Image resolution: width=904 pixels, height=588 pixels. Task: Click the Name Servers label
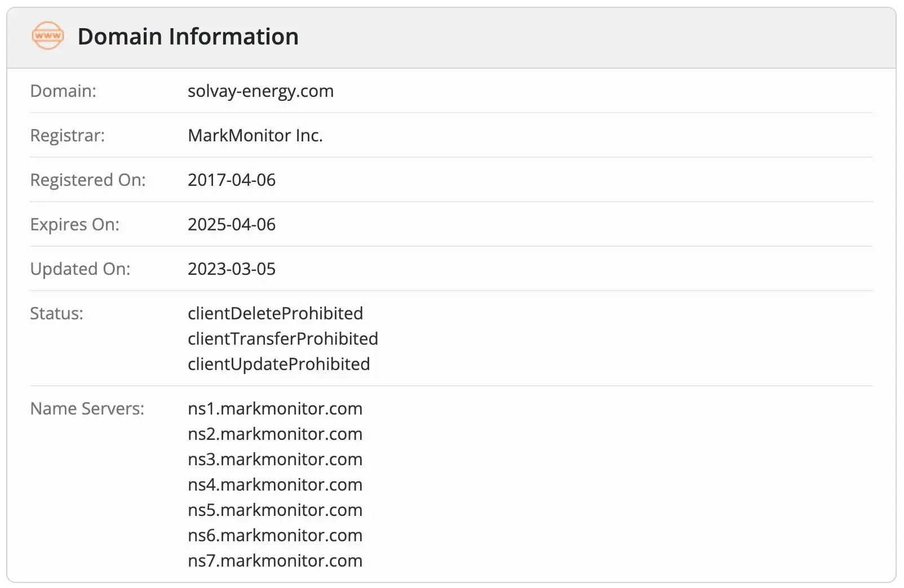87,408
